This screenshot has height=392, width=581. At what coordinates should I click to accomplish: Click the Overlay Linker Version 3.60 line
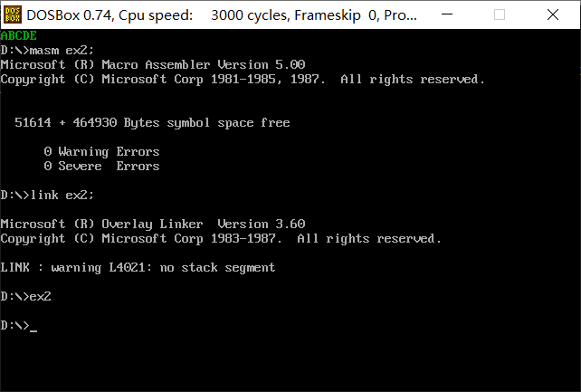point(152,224)
